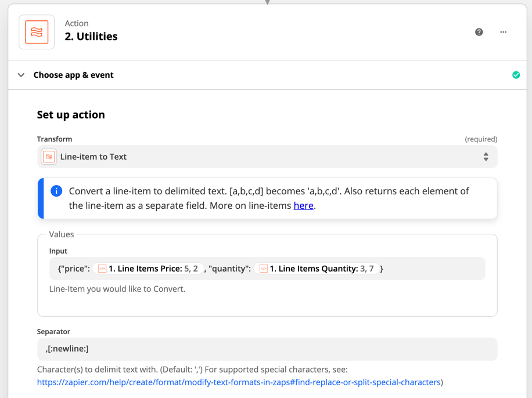This screenshot has width=532, height=398.
Task: Click the Line Items Price pill icon
Action: tap(102, 269)
